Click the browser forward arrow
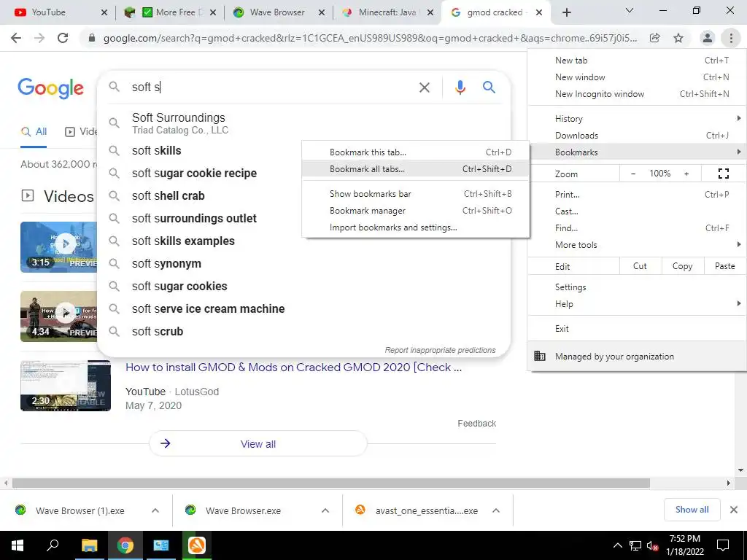The height and width of the screenshot is (560, 747). pyautogui.click(x=39, y=38)
